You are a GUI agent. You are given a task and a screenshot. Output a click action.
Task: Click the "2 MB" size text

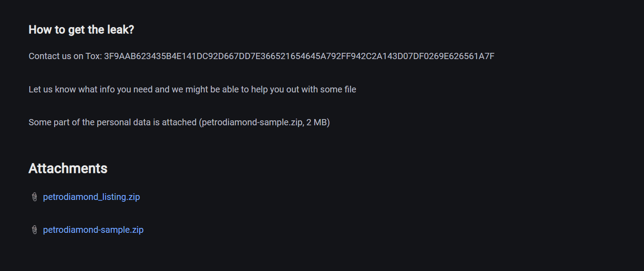coord(317,122)
